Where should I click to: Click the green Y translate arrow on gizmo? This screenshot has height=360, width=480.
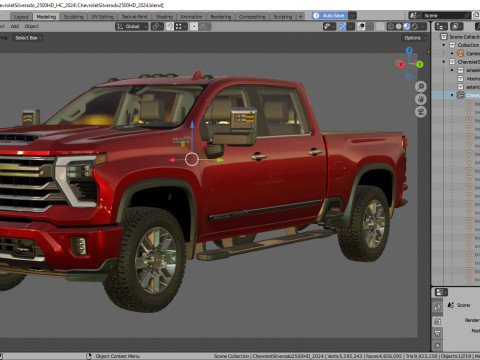[x=220, y=160]
